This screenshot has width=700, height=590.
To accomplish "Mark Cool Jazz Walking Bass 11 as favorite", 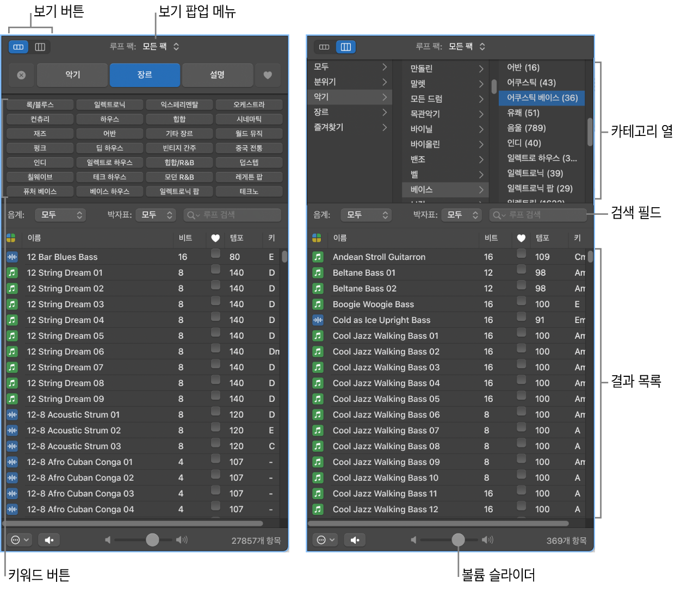I will coord(521,490).
